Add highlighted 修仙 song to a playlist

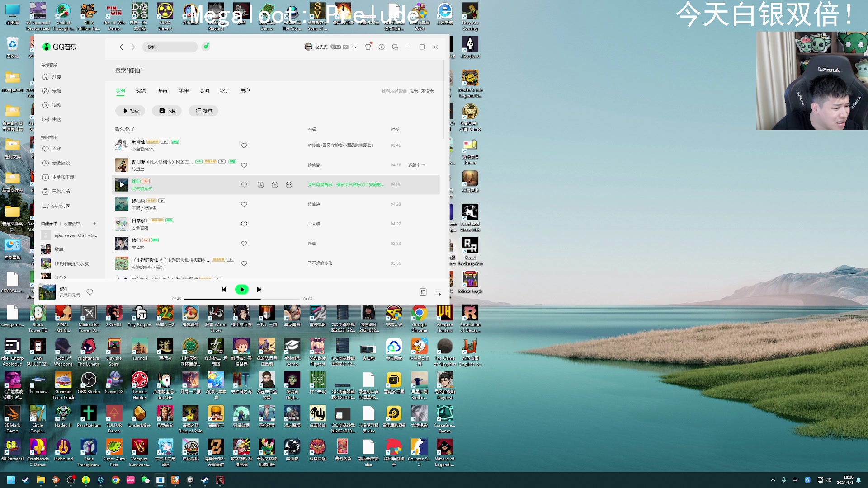pos(275,185)
